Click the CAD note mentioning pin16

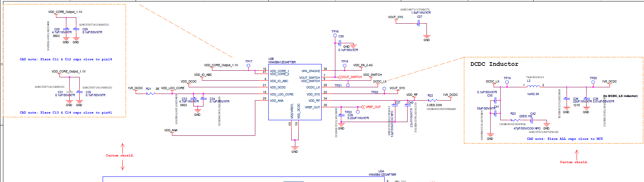[66, 59]
